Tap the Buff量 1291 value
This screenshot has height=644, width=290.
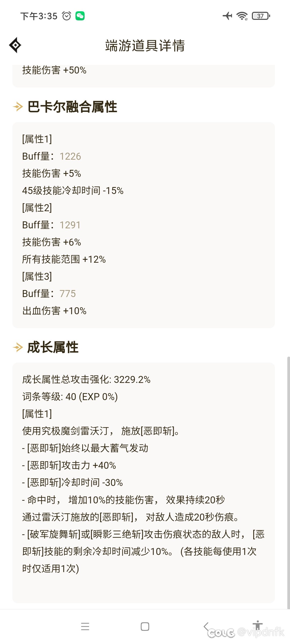tap(70, 225)
